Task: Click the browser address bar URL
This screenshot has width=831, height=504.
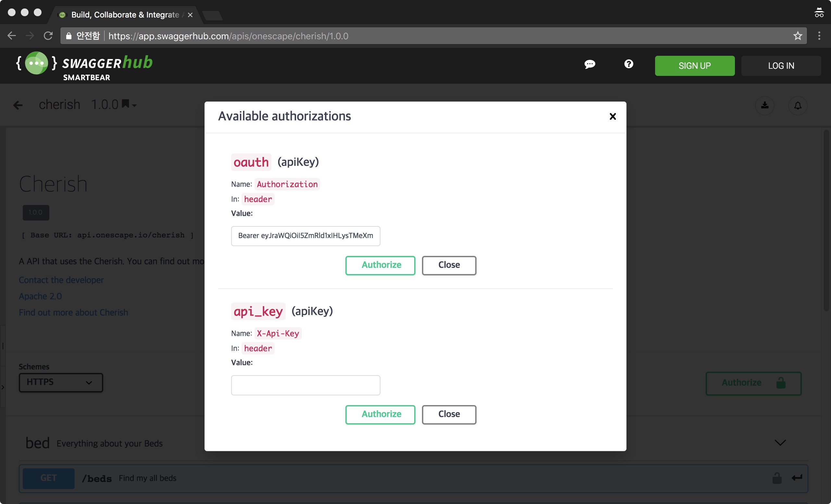Action: 228,36
